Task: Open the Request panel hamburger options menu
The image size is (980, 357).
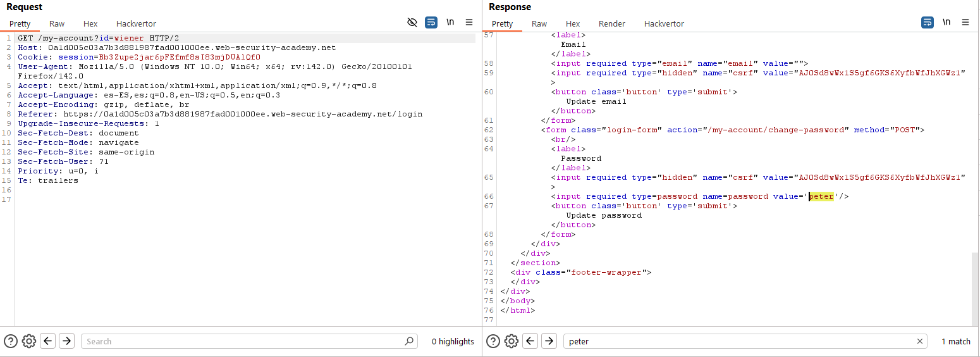Action: pyautogui.click(x=469, y=22)
